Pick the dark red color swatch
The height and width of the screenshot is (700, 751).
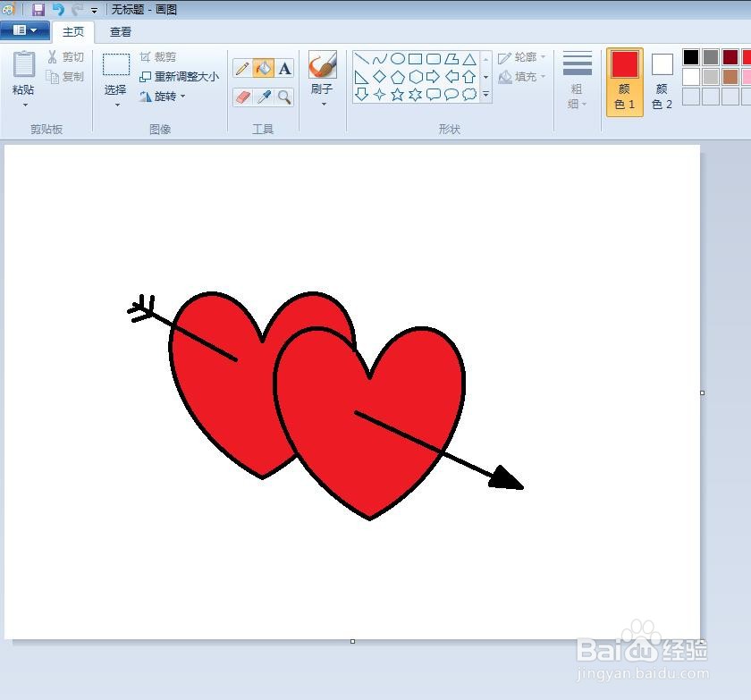tap(730, 57)
